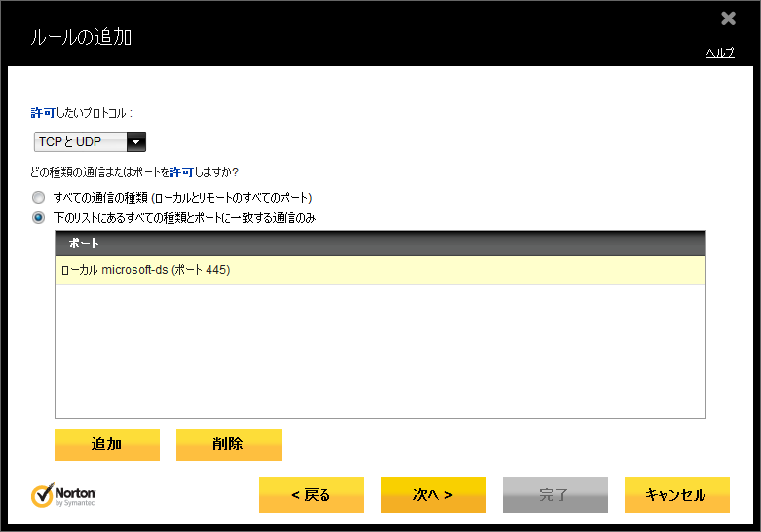This screenshot has width=761, height=532.
Task: Click the Norton checkmark logo icon
Action: tap(42, 495)
